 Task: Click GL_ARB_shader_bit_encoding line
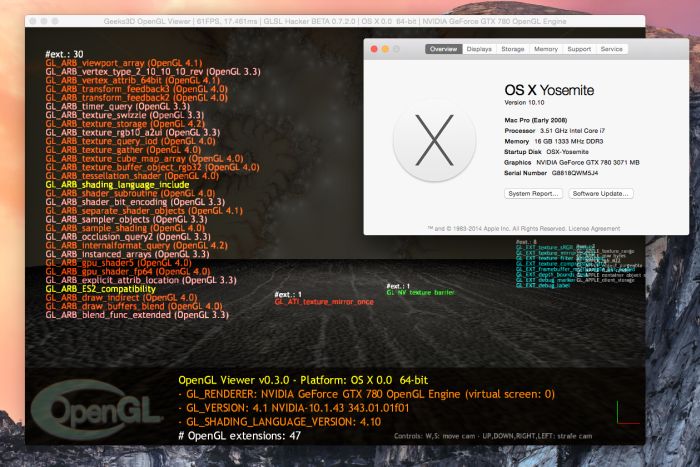pyautogui.click(x=135, y=202)
